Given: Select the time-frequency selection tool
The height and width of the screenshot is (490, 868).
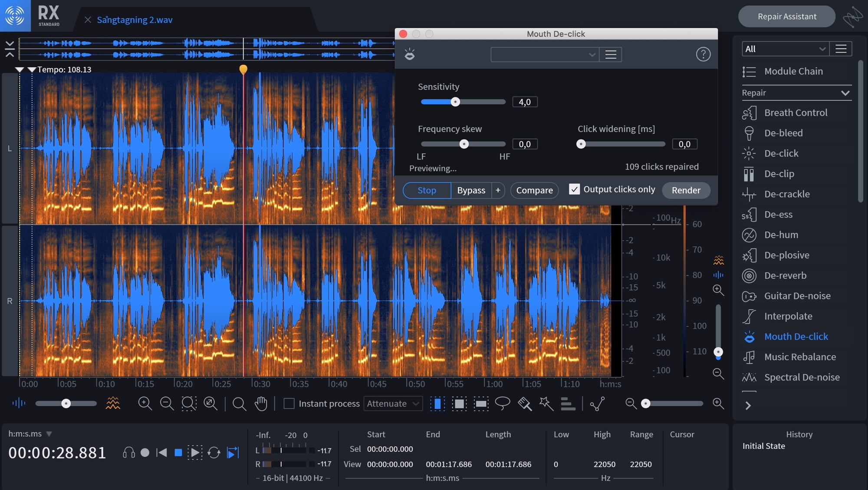Looking at the screenshot, I should click(459, 404).
